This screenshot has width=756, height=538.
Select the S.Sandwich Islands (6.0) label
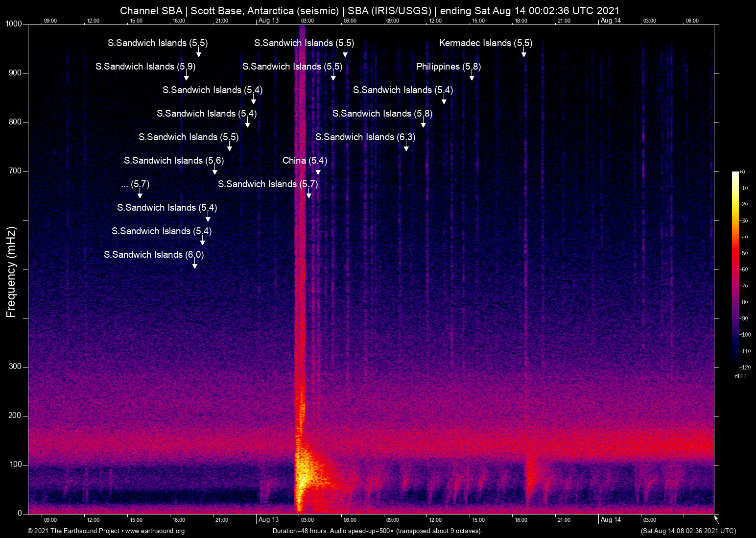pyautogui.click(x=154, y=255)
